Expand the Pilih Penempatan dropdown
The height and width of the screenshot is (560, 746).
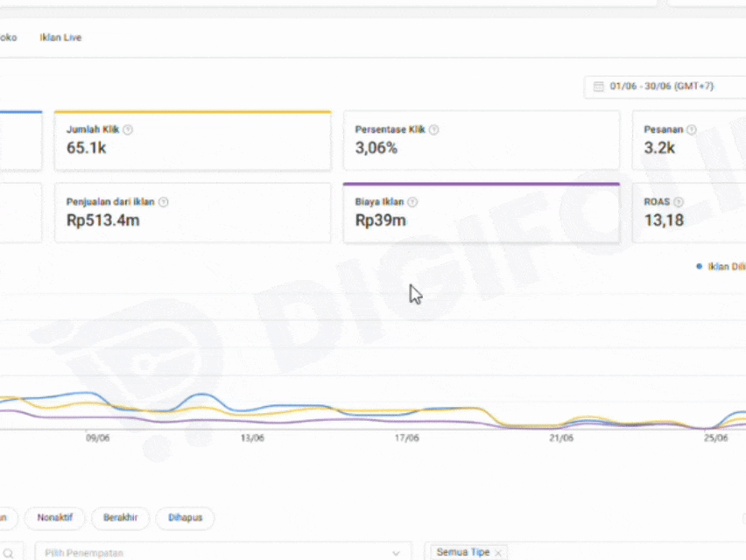222,553
